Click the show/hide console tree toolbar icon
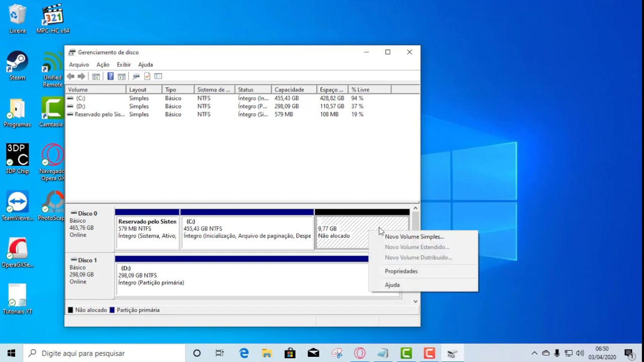This screenshot has width=644, height=362. click(96, 76)
